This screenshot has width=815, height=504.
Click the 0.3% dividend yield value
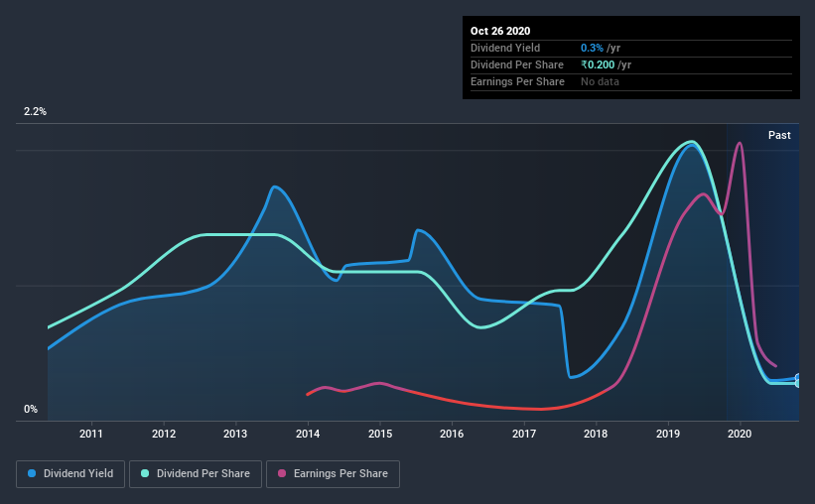592,48
